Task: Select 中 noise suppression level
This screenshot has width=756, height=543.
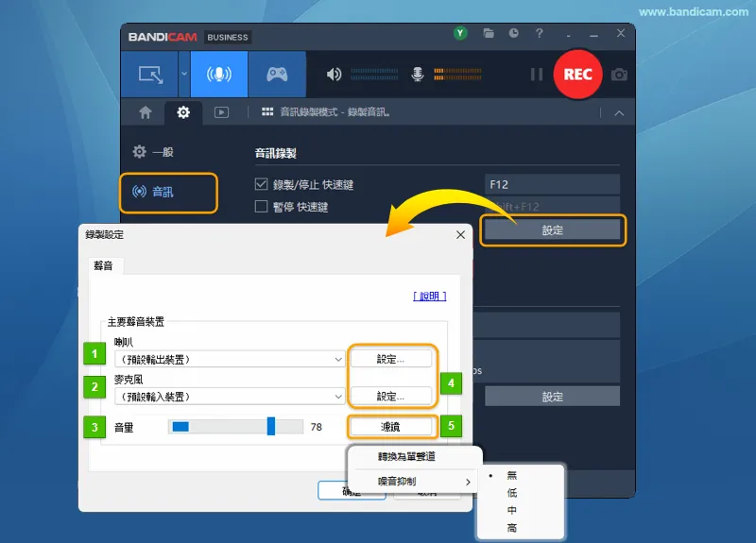Action: (x=512, y=510)
